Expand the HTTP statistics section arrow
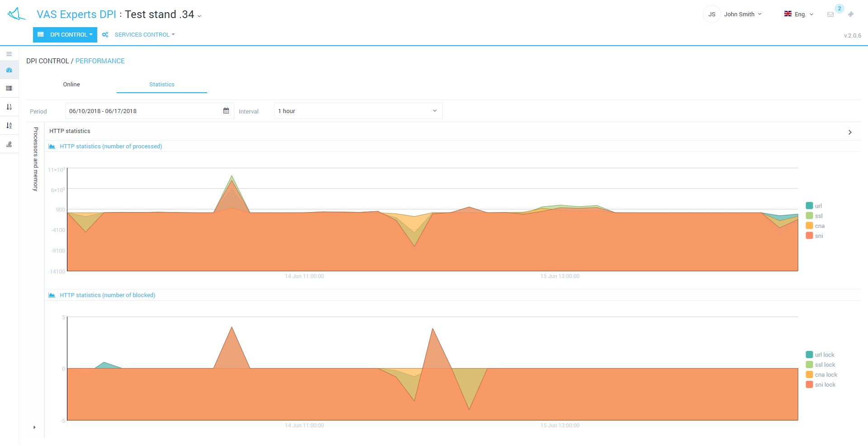The height and width of the screenshot is (445, 868). point(850,132)
